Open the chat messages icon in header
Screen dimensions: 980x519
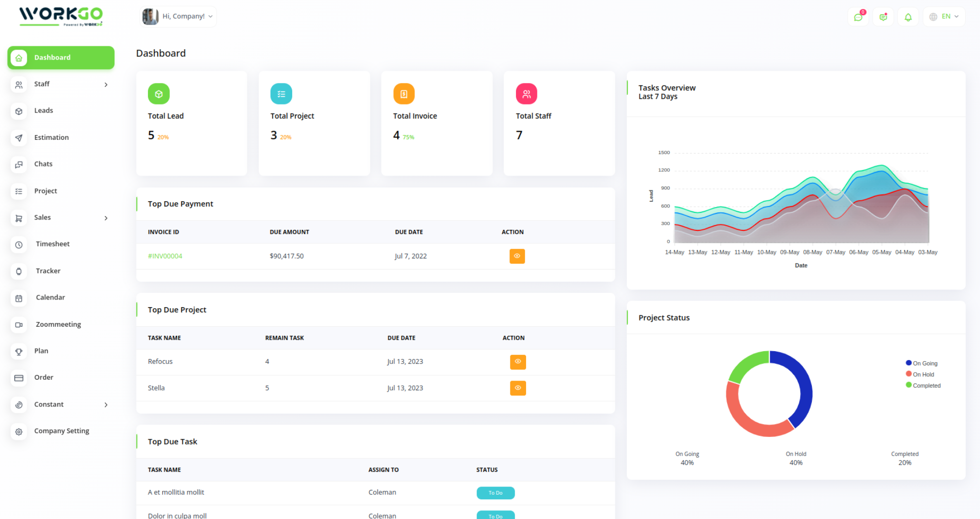coord(858,17)
